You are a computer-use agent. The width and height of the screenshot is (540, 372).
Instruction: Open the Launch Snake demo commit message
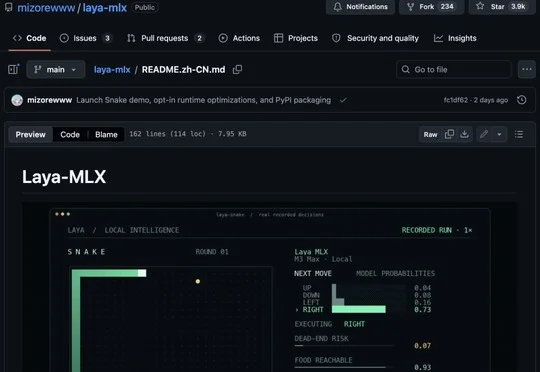(x=204, y=100)
